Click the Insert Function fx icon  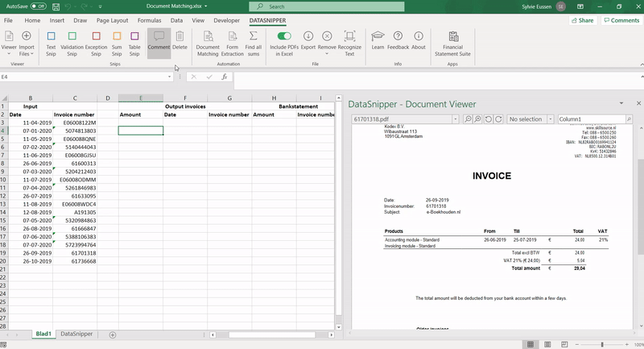[225, 77]
